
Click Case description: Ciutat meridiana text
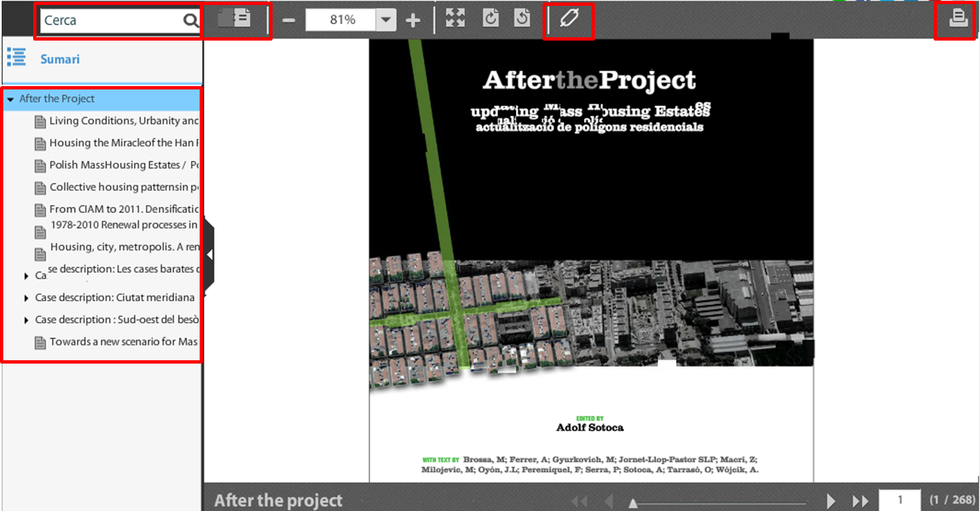[115, 297]
